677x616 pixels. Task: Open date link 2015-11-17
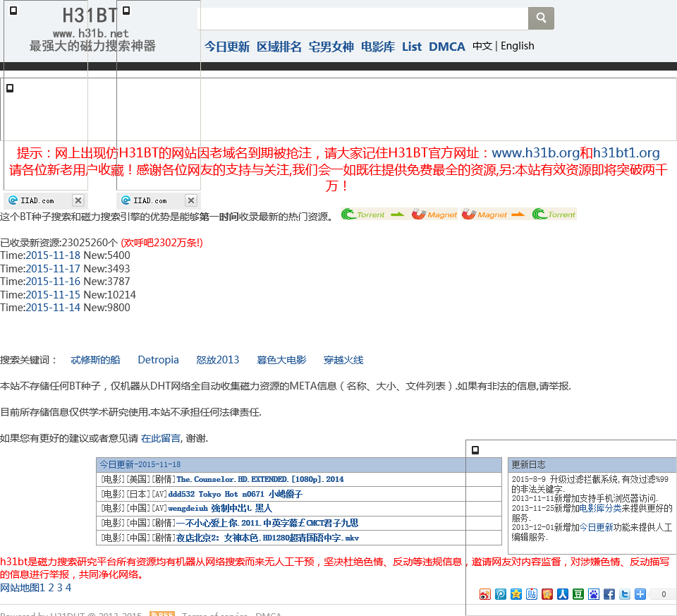[x=53, y=269]
